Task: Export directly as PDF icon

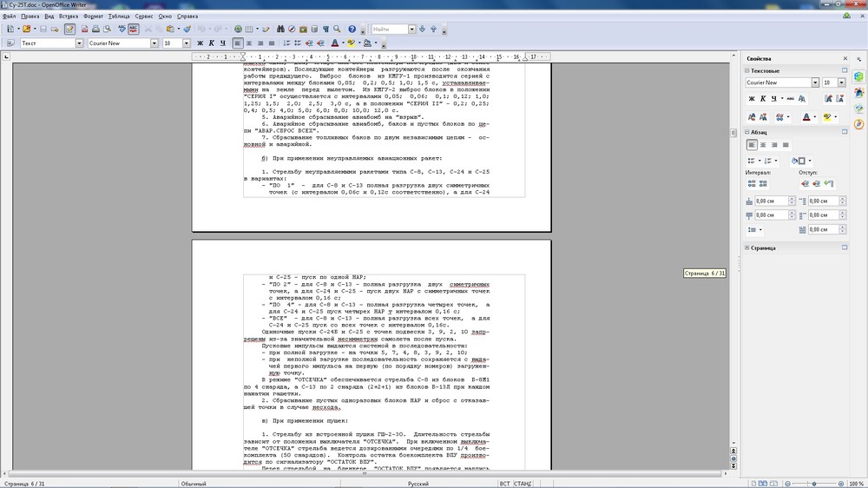Action: [x=85, y=29]
